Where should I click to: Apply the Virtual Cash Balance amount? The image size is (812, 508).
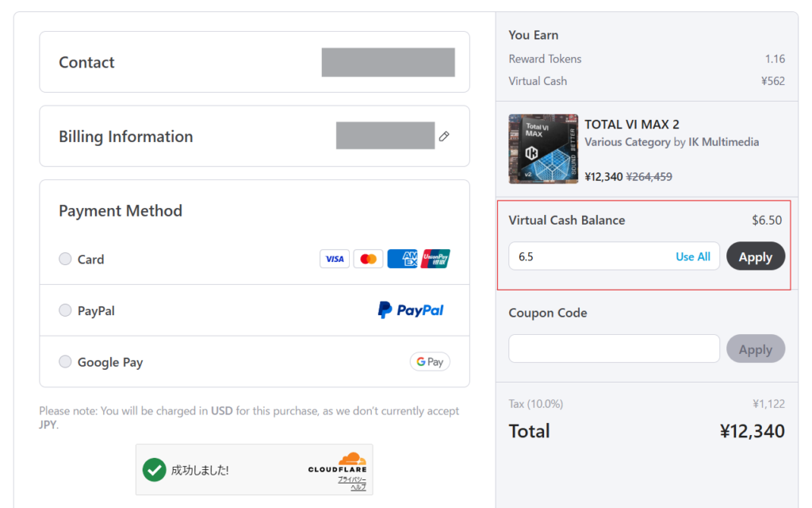(756, 256)
